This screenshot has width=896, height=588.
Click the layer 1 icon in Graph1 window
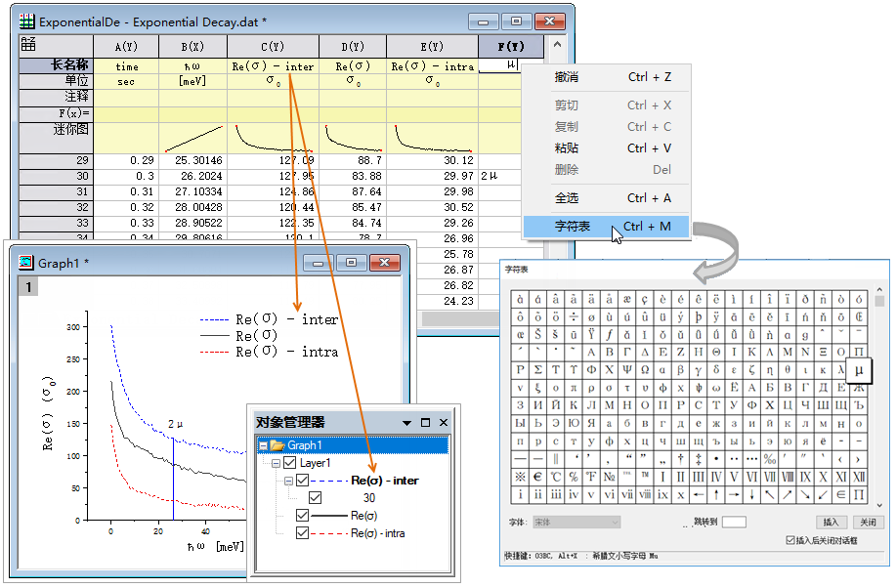pyautogui.click(x=28, y=287)
